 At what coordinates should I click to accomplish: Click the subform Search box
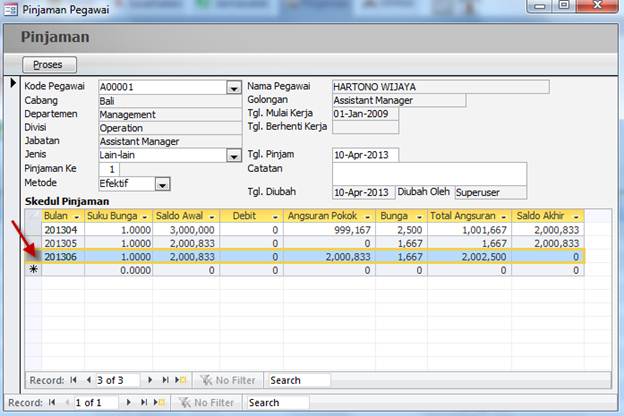298,380
